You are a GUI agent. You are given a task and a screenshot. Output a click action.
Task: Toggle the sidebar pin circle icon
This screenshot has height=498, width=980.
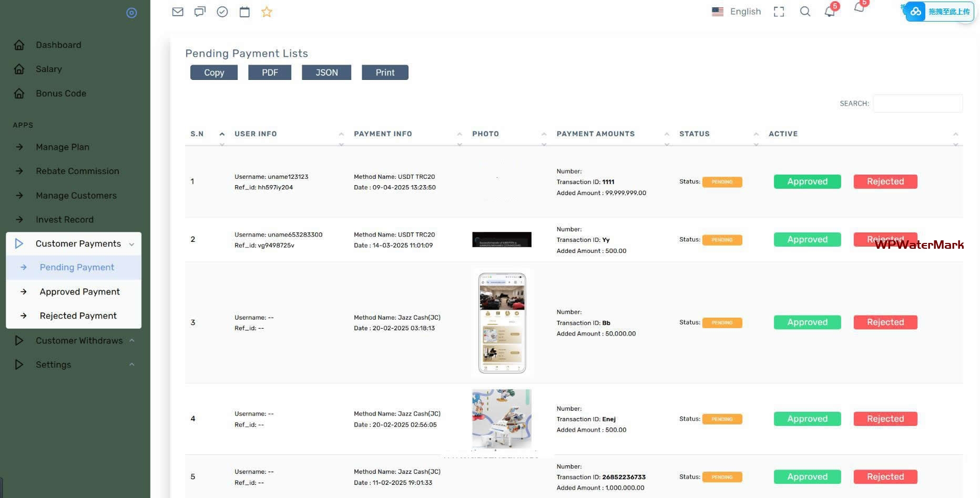pyautogui.click(x=131, y=13)
